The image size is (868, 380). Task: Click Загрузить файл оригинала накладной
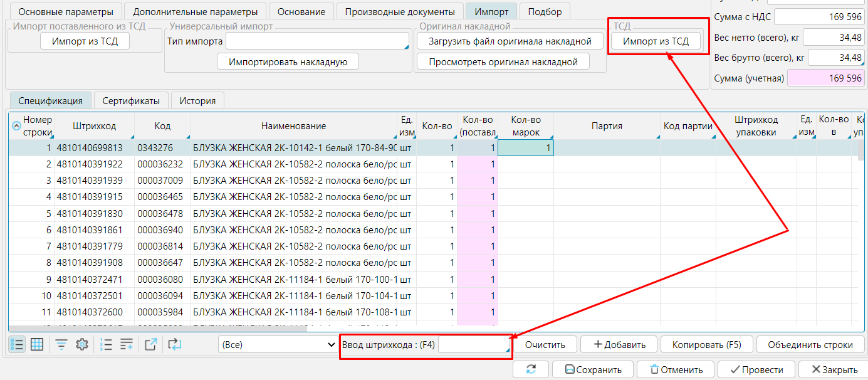point(510,41)
